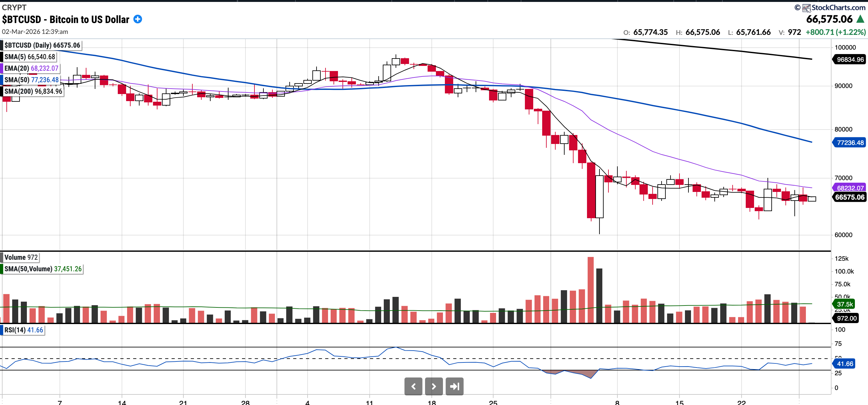
Task: Click the blue plus icon beside Bitcoin title
Action: click(x=138, y=19)
